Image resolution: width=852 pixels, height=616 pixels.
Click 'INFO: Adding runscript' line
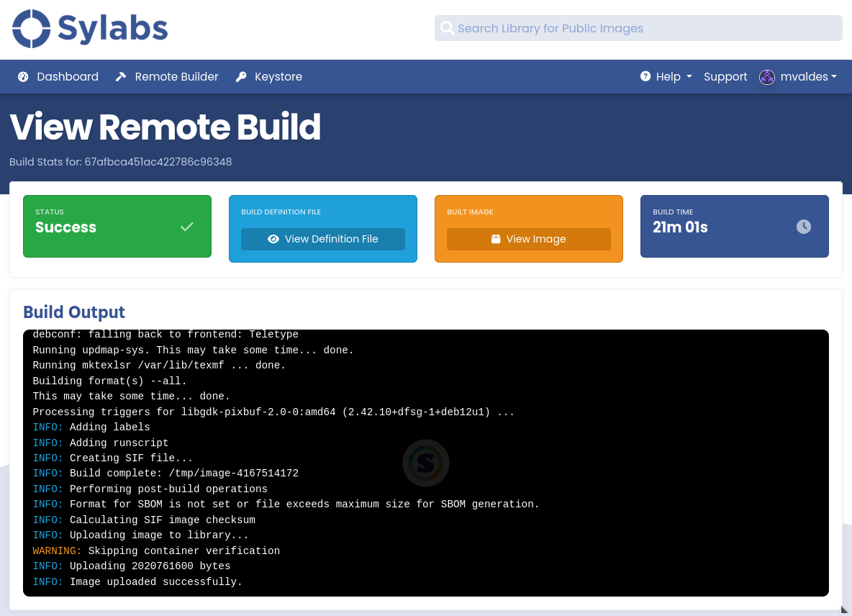[x=101, y=443]
